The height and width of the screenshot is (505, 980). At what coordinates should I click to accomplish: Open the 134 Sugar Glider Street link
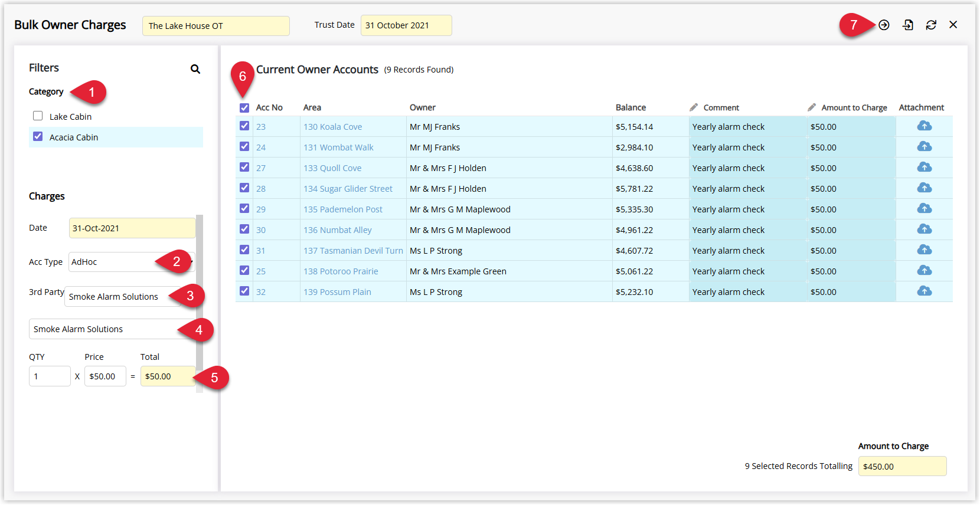click(348, 189)
